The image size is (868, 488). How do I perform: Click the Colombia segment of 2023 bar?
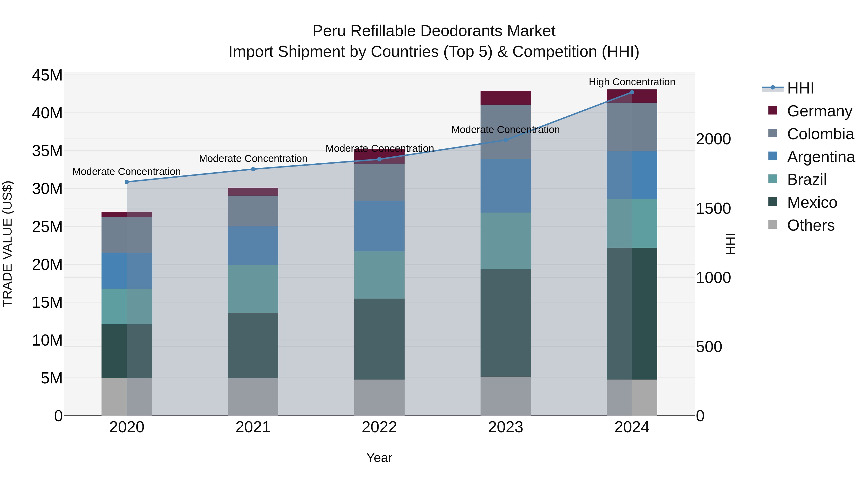[505, 132]
